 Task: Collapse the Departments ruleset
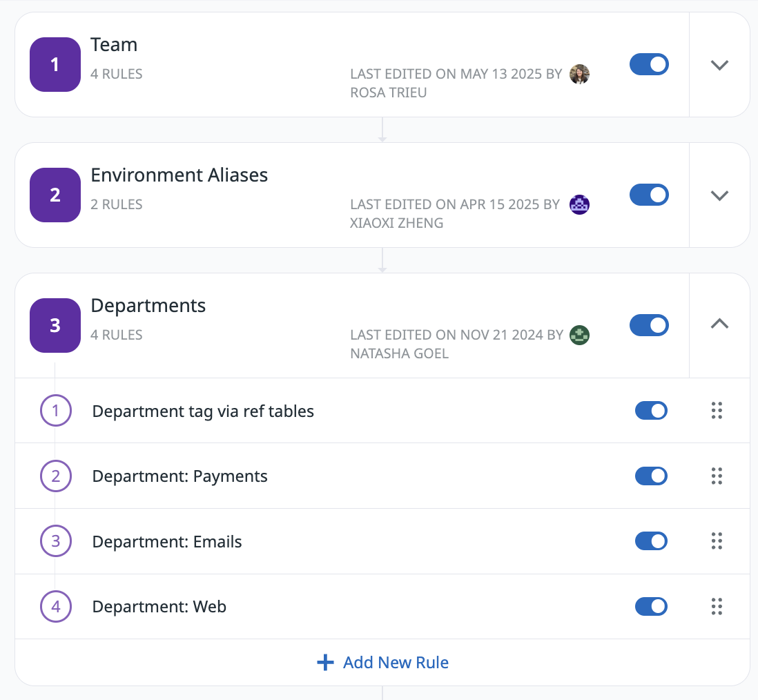[719, 324]
